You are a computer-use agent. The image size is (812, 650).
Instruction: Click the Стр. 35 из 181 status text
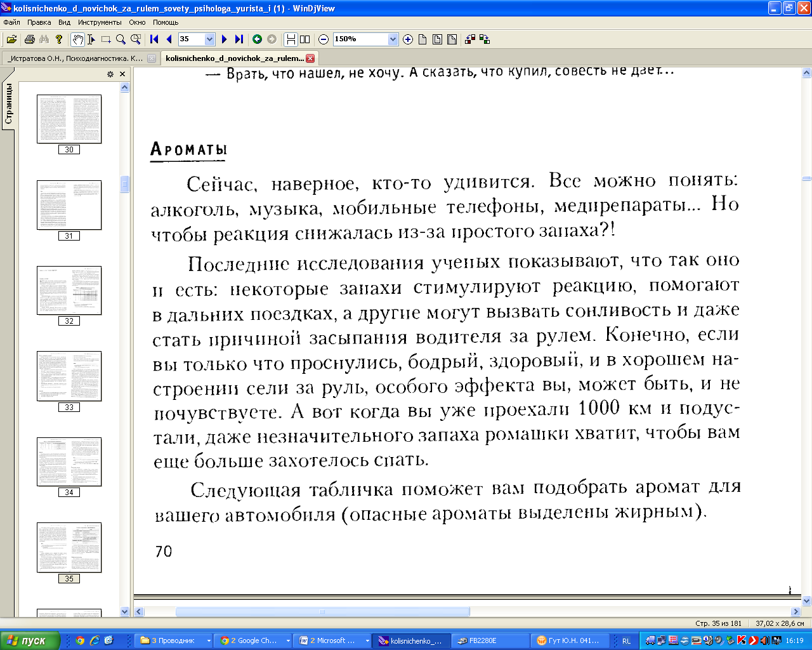[x=718, y=623]
